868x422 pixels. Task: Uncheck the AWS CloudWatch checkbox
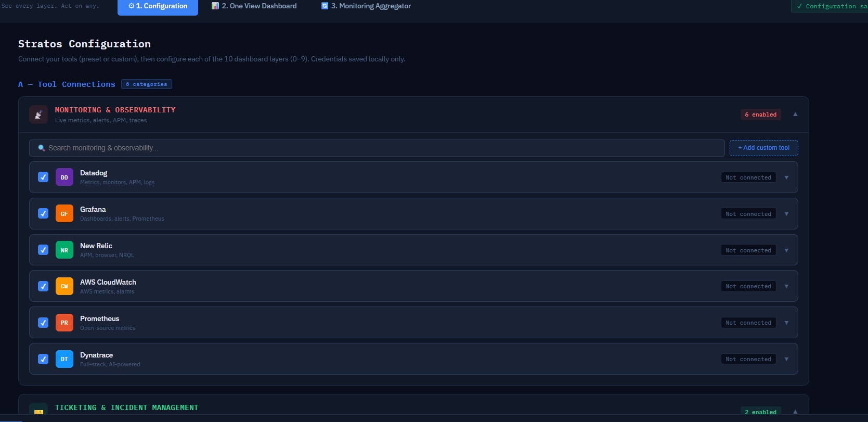pyautogui.click(x=44, y=286)
